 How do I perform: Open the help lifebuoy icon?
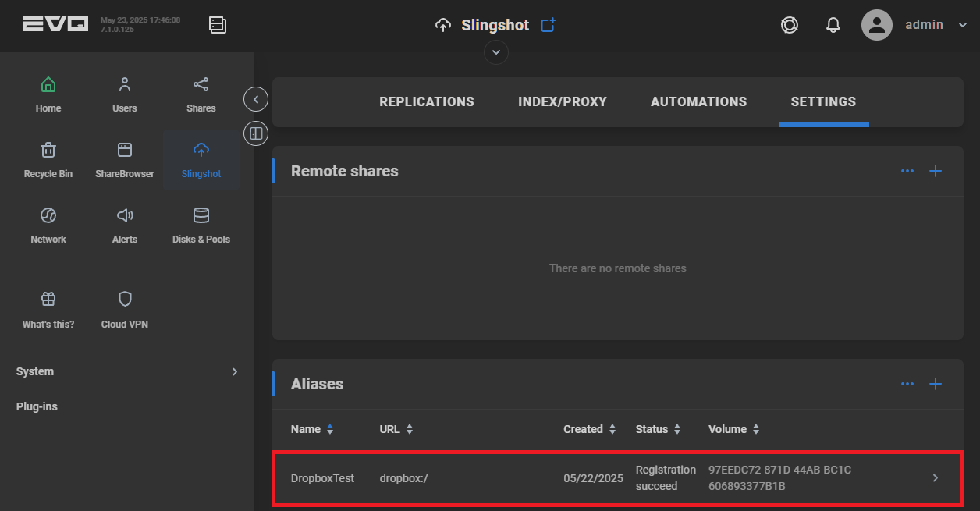(790, 25)
